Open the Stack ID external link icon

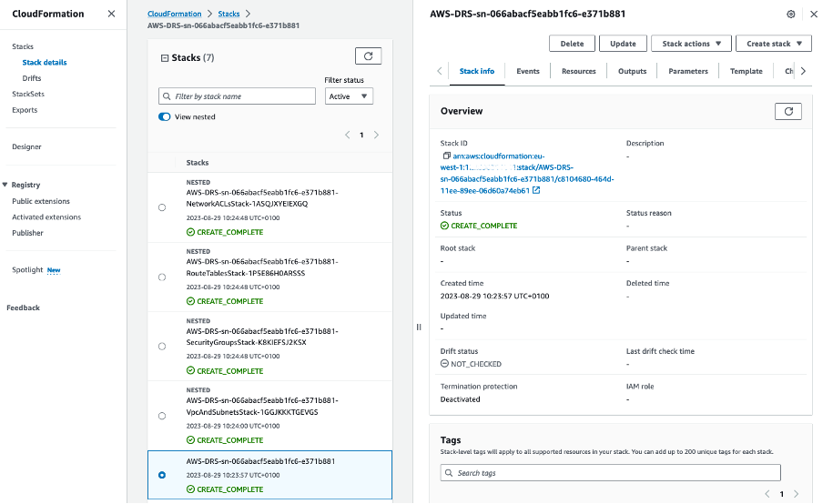point(536,190)
